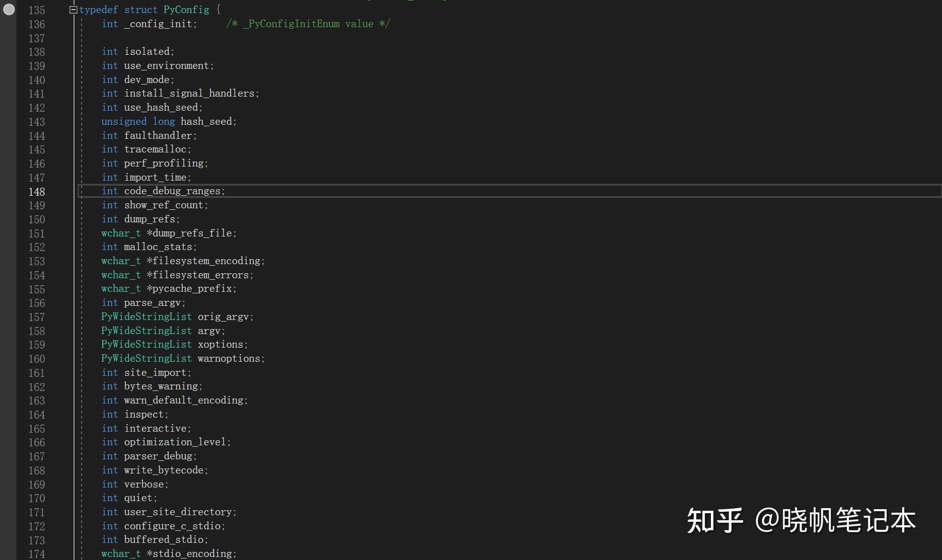Click the wchar_t pointer on dump_refs_file
The width and height of the screenshot is (942, 560).
click(x=121, y=233)
